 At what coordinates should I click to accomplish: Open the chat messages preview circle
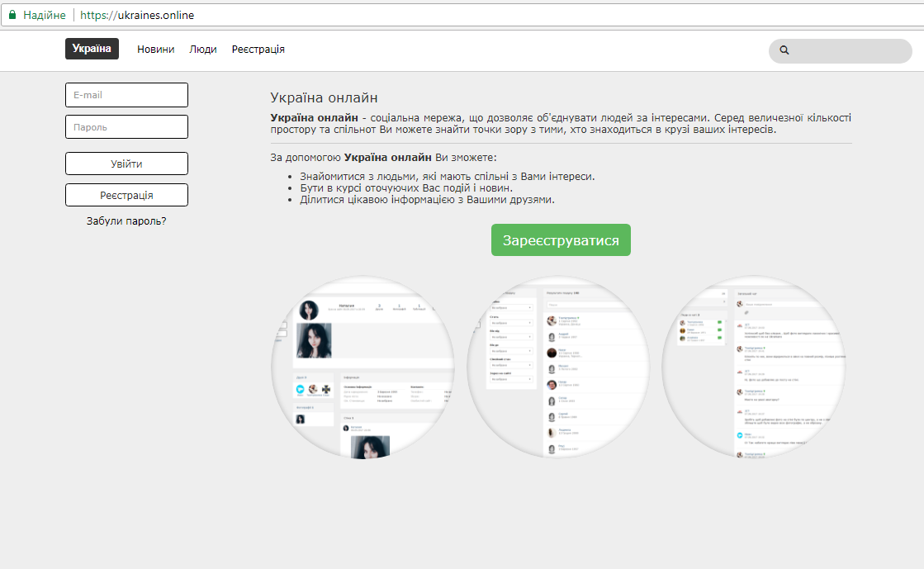click(x=753, y=367)
